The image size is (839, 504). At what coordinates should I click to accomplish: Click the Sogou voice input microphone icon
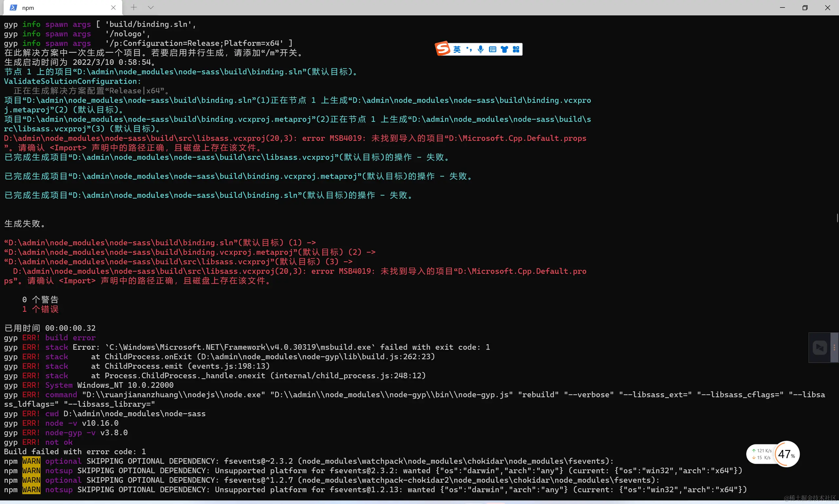click(x=480, y=49)
